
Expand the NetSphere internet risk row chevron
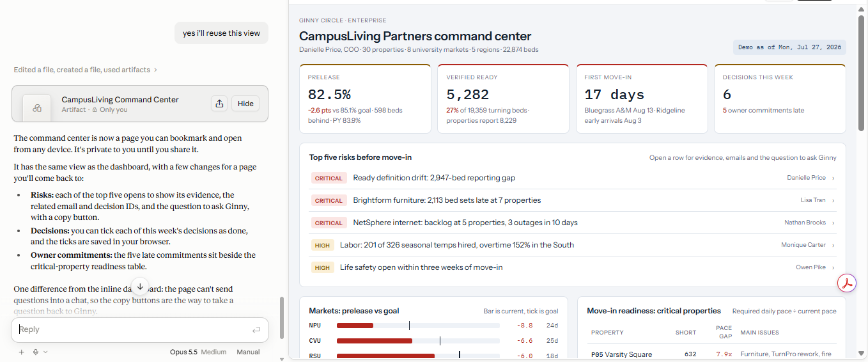[833, 223]
